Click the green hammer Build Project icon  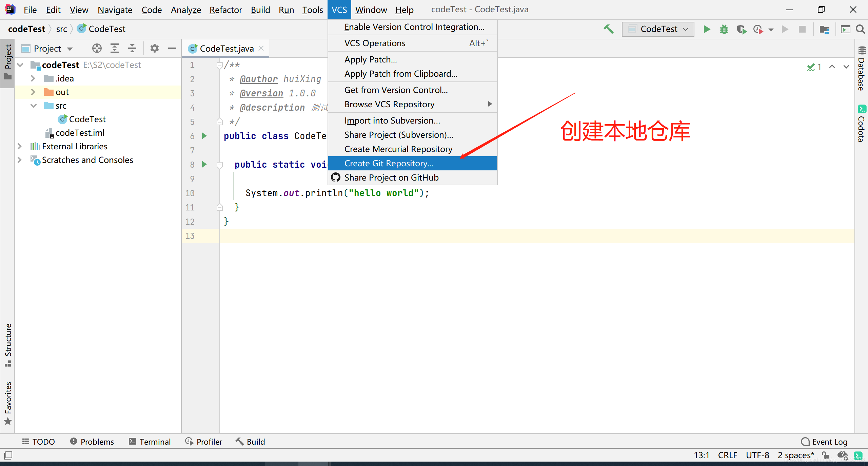(609, 29)
